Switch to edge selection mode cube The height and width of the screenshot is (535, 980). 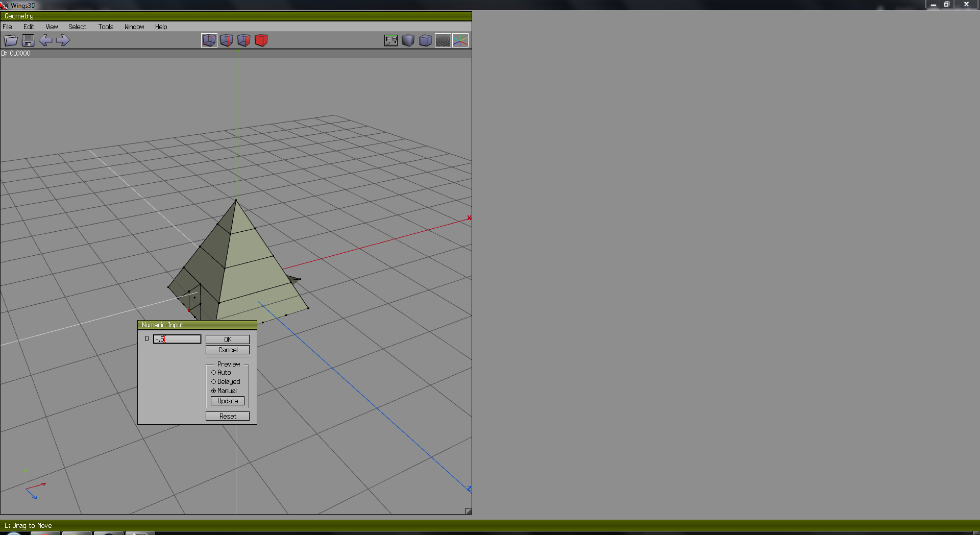(x=227, y=40)
